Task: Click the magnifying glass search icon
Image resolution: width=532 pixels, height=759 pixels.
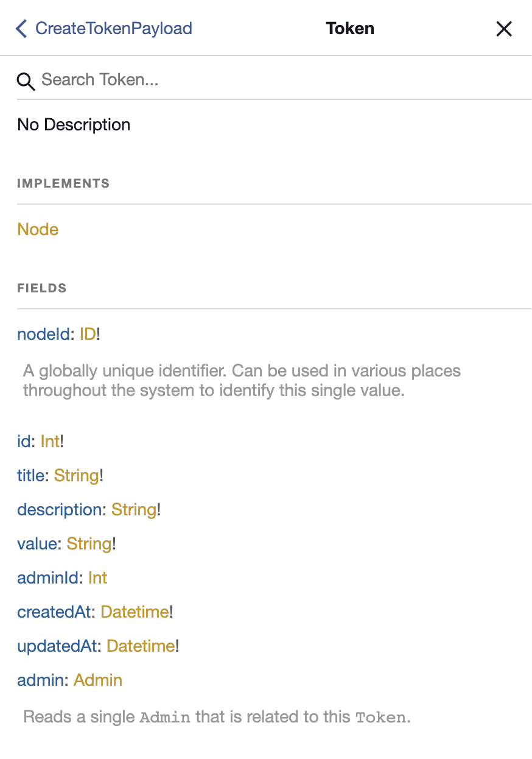Action: tap(26, 81)
